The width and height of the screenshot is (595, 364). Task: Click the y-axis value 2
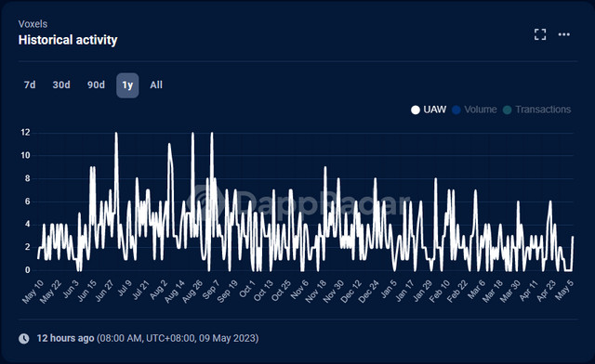point(27,247)
